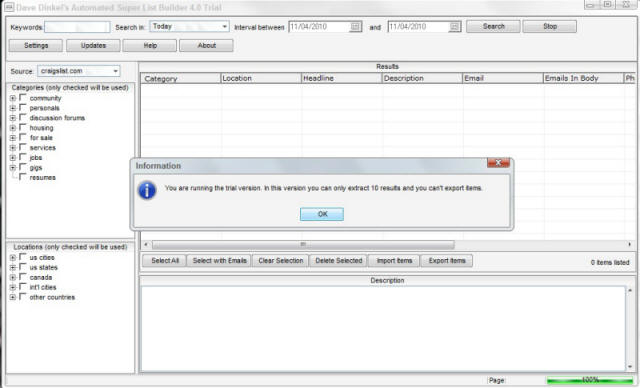Click the blue information icon in dialog
640x388 pixels.
tap(147, 190)
